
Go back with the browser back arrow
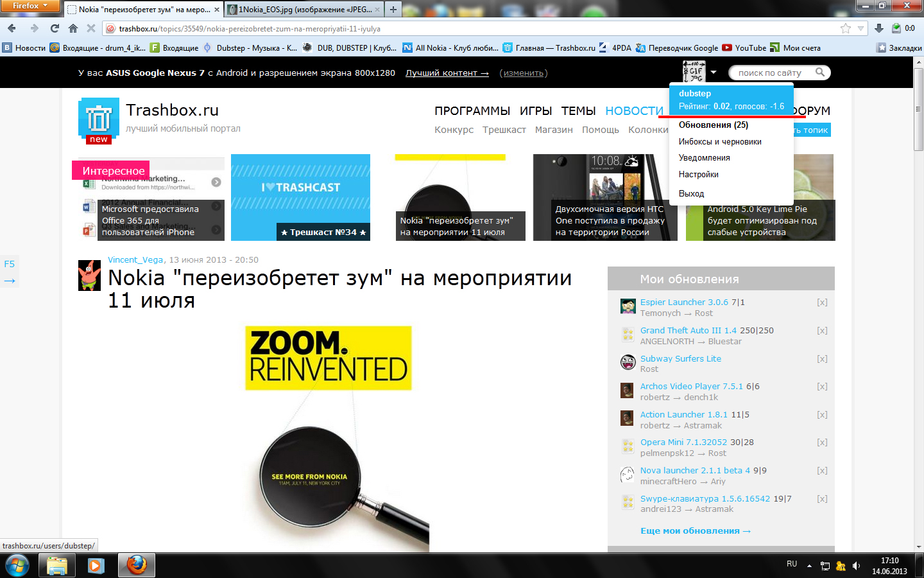12,28
